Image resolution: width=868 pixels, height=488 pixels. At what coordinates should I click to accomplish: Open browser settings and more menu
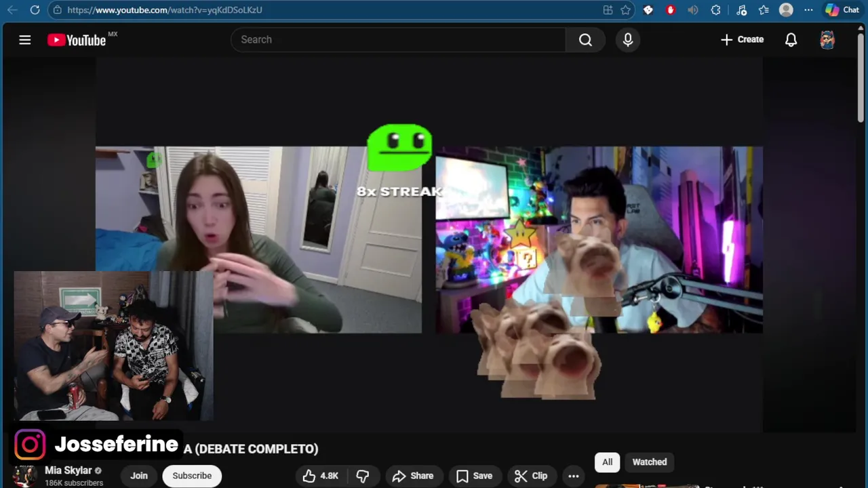808,10
